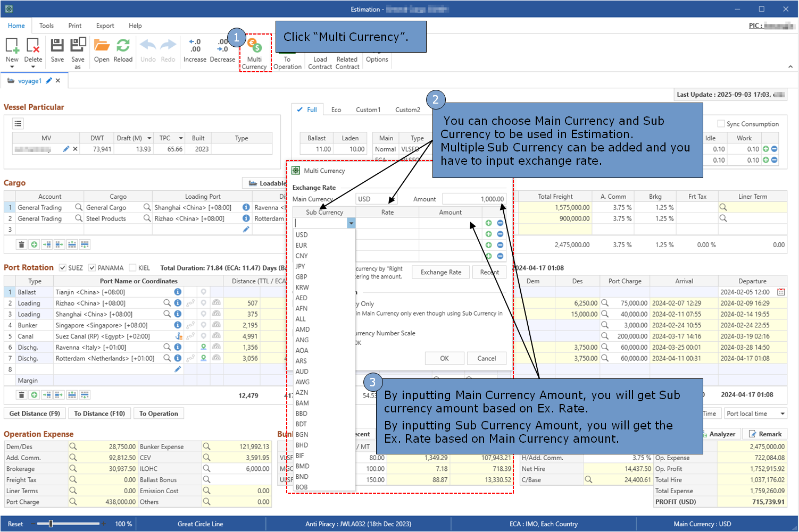Click the Get Distance (F9) button

[35, 413]
